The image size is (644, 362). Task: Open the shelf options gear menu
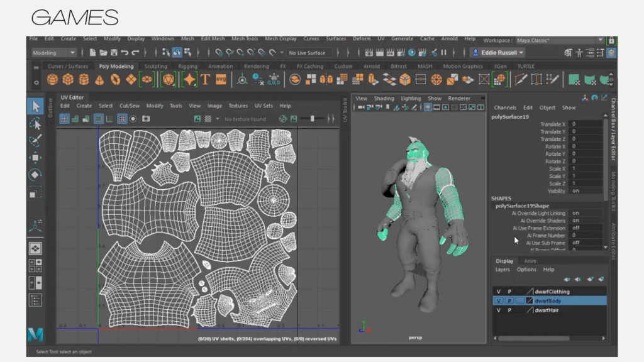pyautogui.click(x=36, y=82)
